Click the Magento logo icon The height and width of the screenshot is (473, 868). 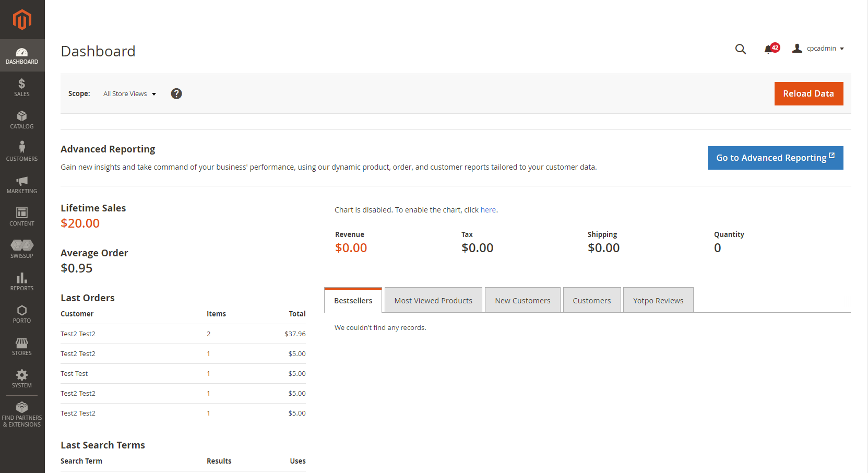[22, 20]
